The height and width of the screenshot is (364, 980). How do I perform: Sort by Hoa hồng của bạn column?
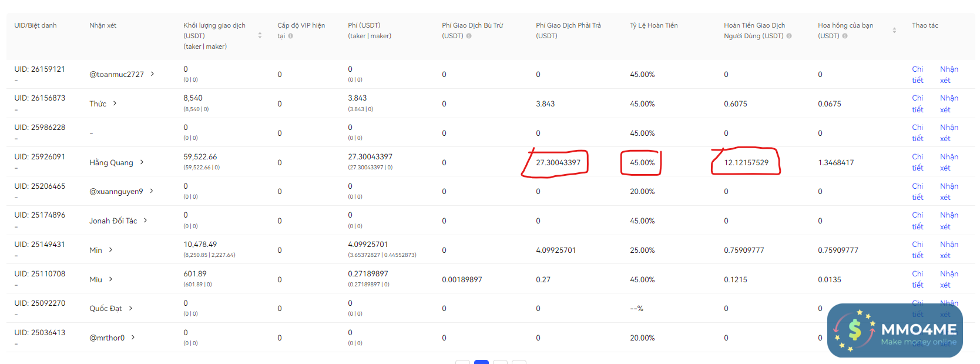[894, 30]
